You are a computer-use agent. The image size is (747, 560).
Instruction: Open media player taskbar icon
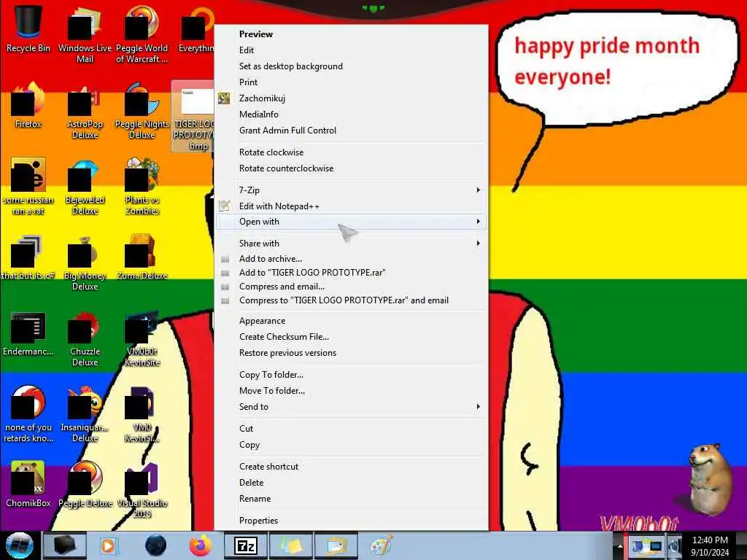[108, 545]
